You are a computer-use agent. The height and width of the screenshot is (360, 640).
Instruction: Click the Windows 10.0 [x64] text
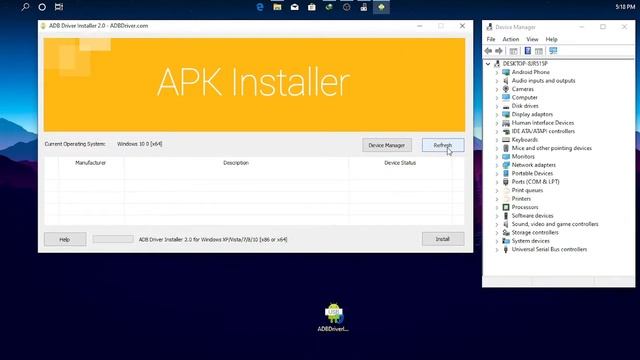point(140,144)
